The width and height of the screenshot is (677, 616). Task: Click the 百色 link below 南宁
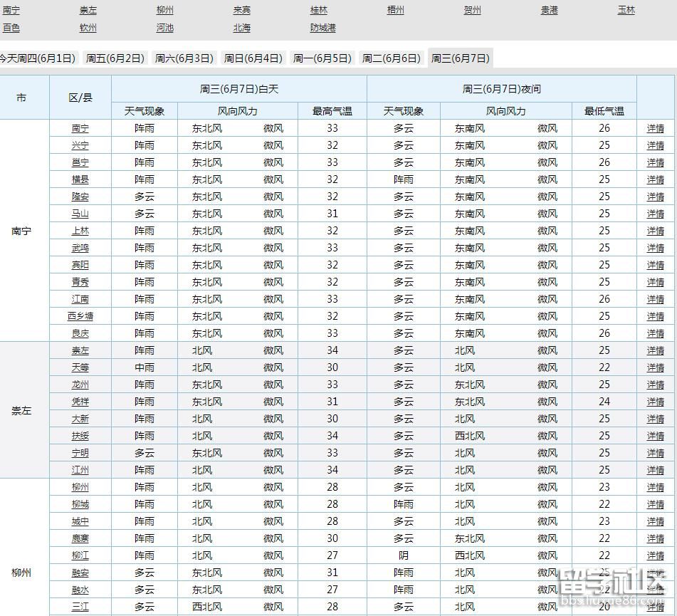tap(11, 28)
